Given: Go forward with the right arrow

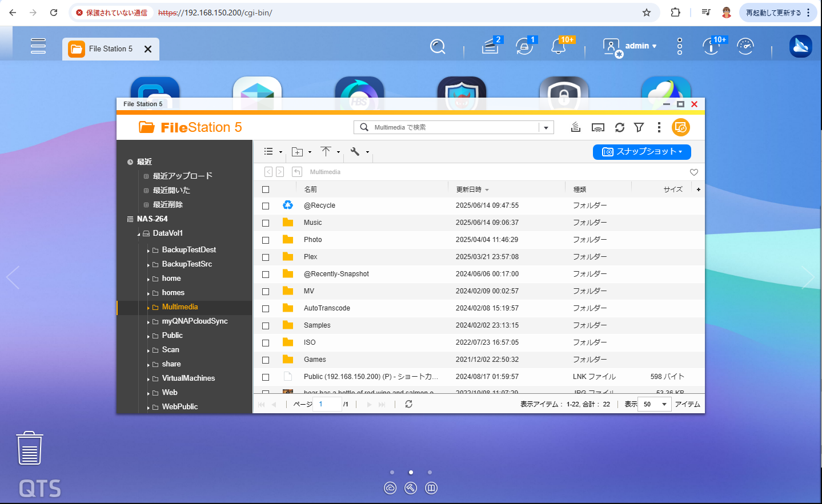Looking at the screenshot, I should [x=280, y=172].
